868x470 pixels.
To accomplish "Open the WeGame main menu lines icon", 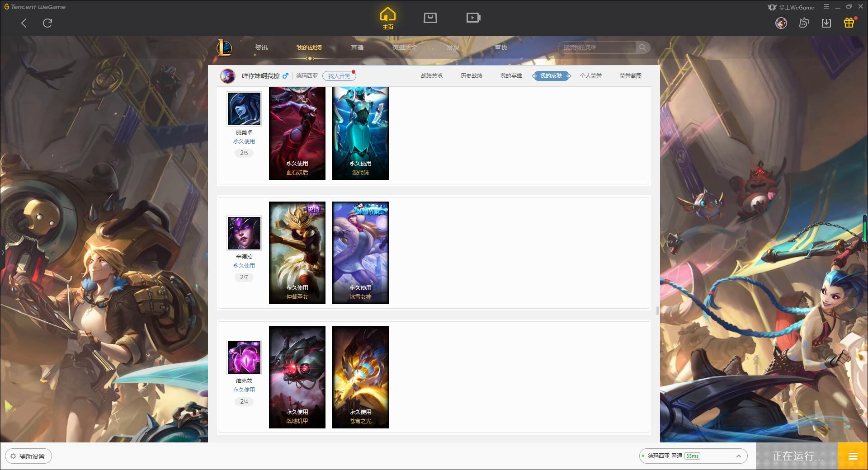I will pos(826,7).
